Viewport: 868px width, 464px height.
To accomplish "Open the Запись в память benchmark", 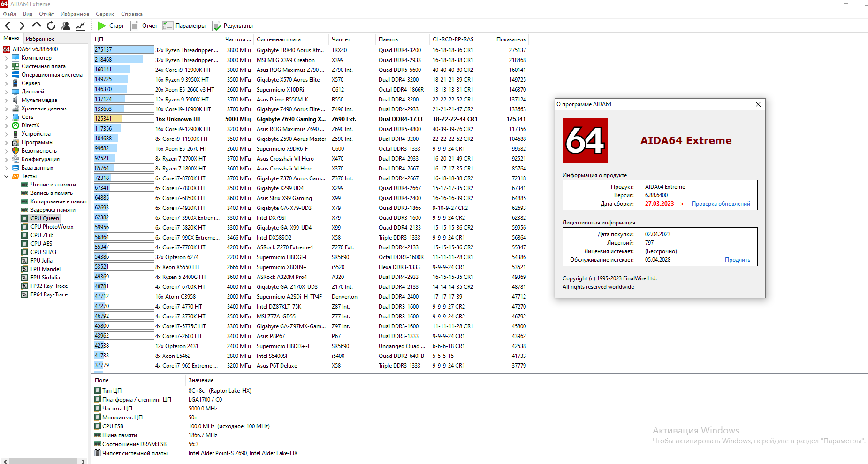I will (x=52, y=193).
